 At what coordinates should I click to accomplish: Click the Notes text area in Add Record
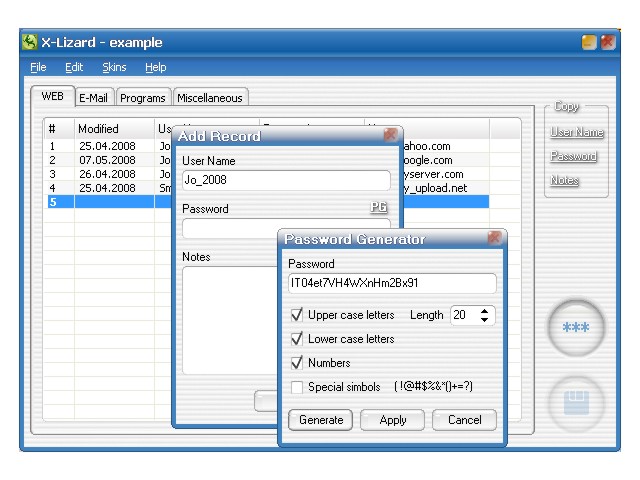point(230,320)
